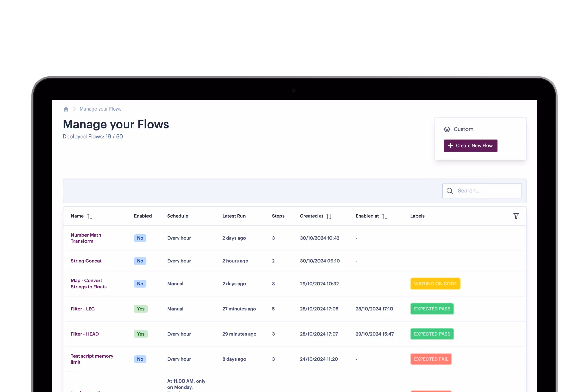Open Map - Convert Strings to Floats flow
Screen dimensions: 588x392
[89, 284]
